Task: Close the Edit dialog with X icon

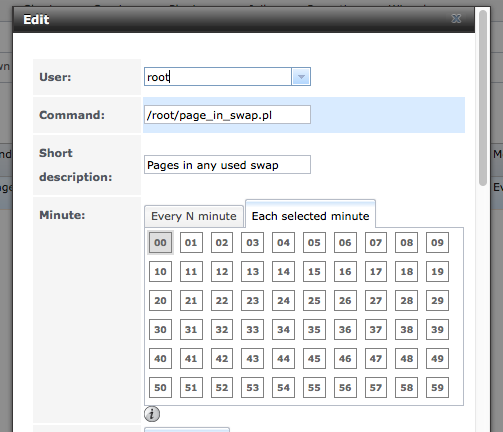Action: 456,19
